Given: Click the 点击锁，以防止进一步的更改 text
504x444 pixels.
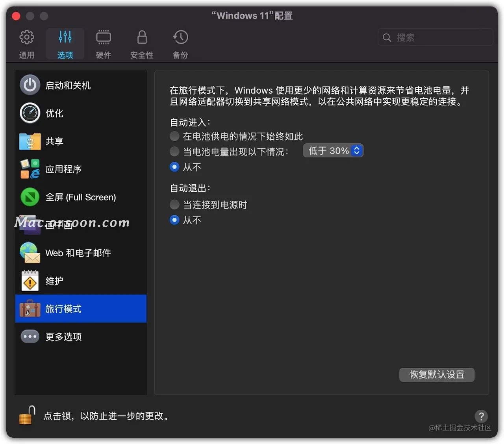Looking at the screenshot, I should (x=106, y=416).
